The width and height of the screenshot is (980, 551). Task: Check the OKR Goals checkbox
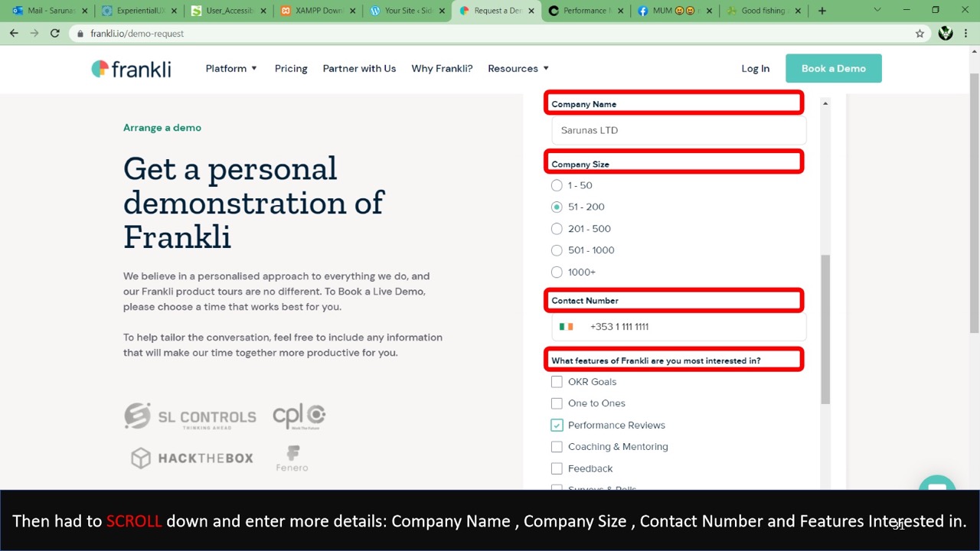tap(557, 382)
